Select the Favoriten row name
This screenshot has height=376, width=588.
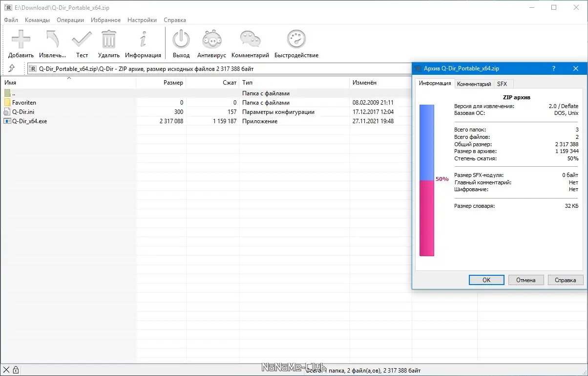click(x=24, y=103)
